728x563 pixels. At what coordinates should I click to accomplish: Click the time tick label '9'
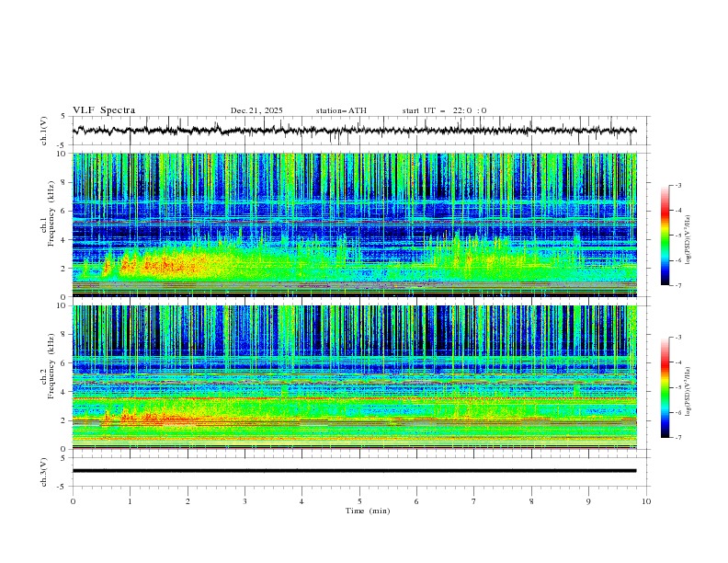pos(588,501)
